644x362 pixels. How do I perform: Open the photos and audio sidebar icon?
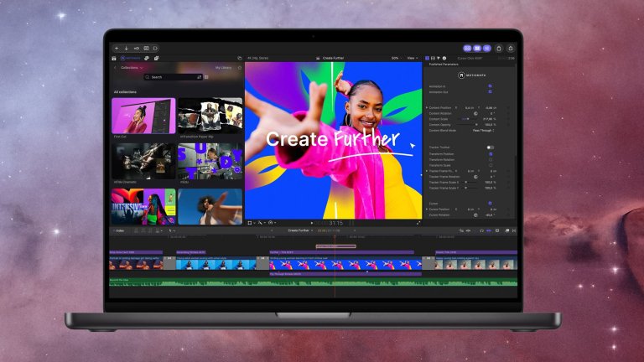click(x=147, y=59)
